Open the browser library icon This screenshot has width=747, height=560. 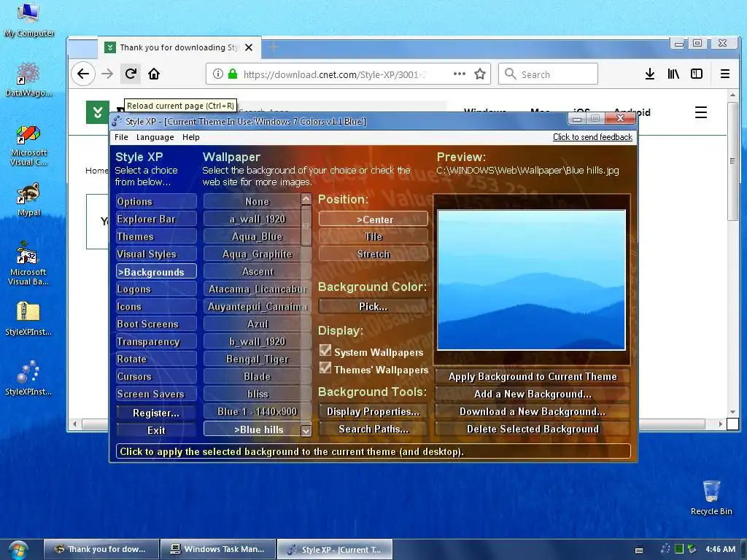coord(673,74)
